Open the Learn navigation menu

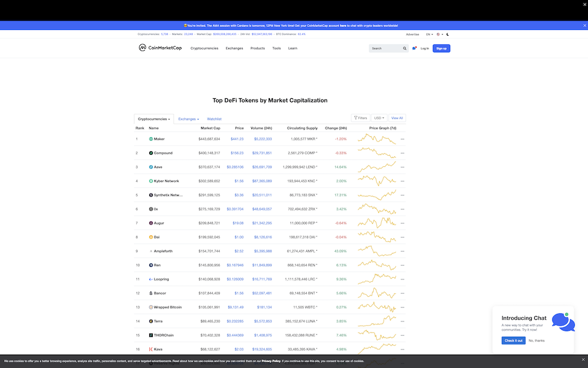pos(292,48)
